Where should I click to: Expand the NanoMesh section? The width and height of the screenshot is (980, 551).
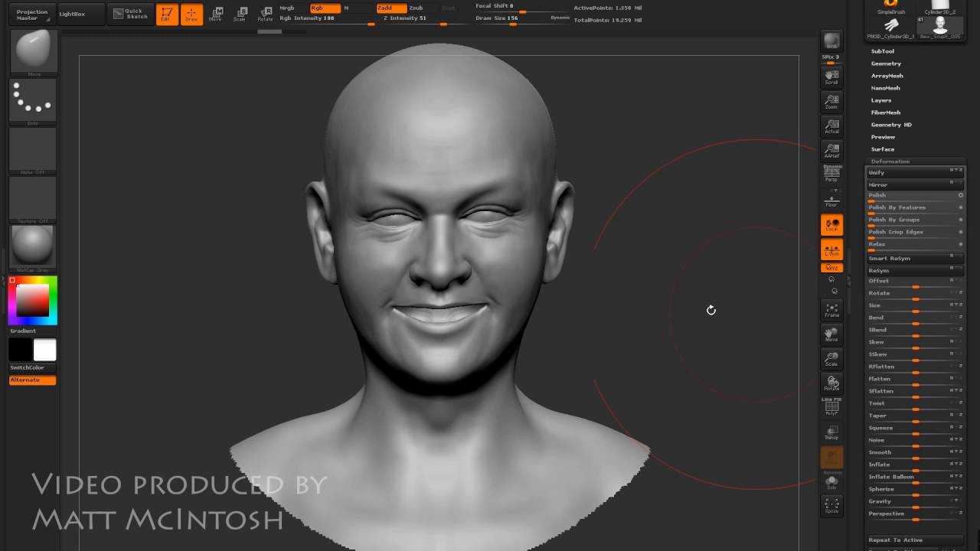[x=885, y=88]
